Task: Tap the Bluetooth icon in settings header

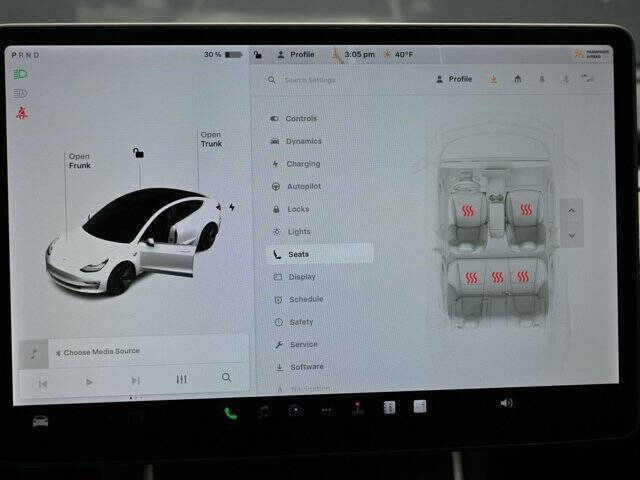Action: pyautogui.click(x=566, y=78)
